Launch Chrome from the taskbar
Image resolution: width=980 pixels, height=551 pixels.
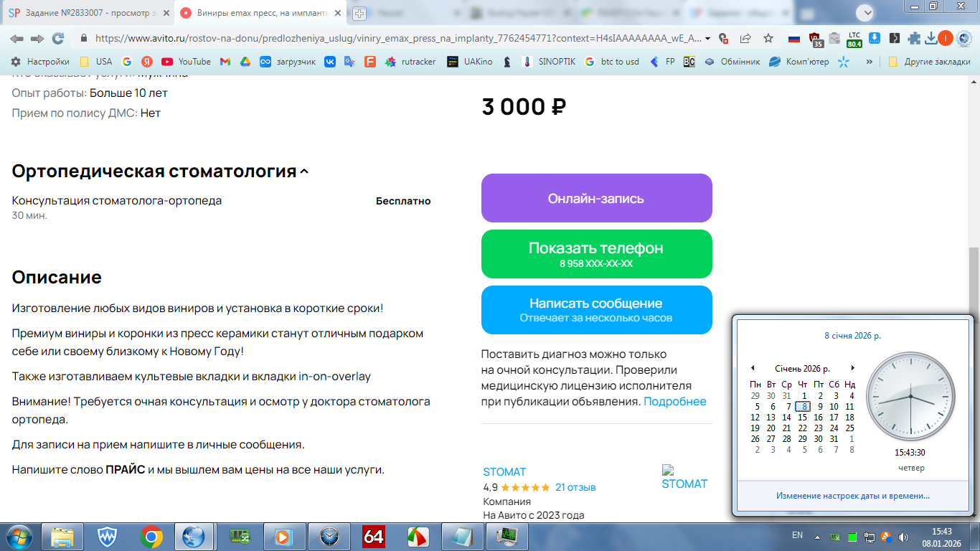tap(151, 537)
